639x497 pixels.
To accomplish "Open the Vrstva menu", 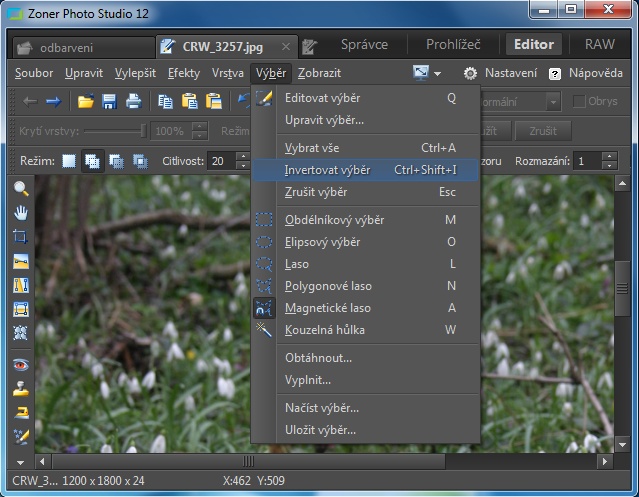I will click(227, 73).
